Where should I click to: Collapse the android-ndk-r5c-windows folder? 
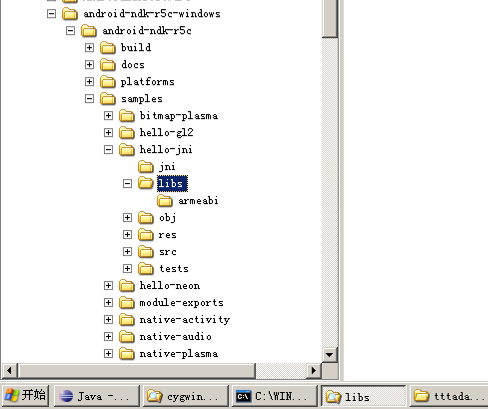coord(51,14)
